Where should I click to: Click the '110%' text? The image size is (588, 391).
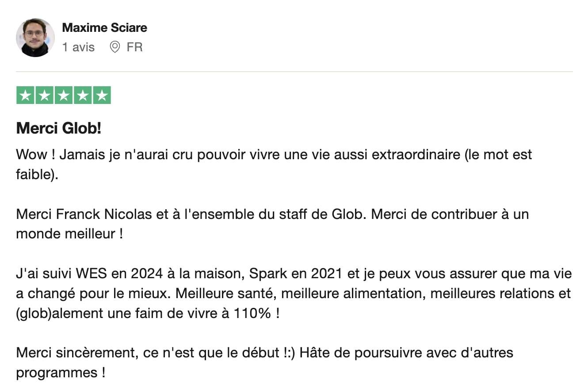pos(256,314)
